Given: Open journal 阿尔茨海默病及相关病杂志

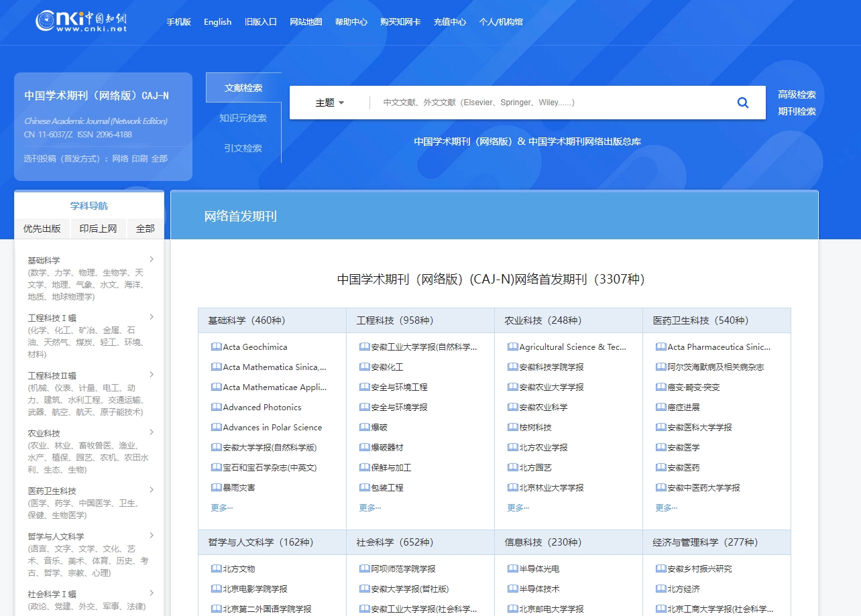Looking at the screenshot, I should tap(715, 367).
